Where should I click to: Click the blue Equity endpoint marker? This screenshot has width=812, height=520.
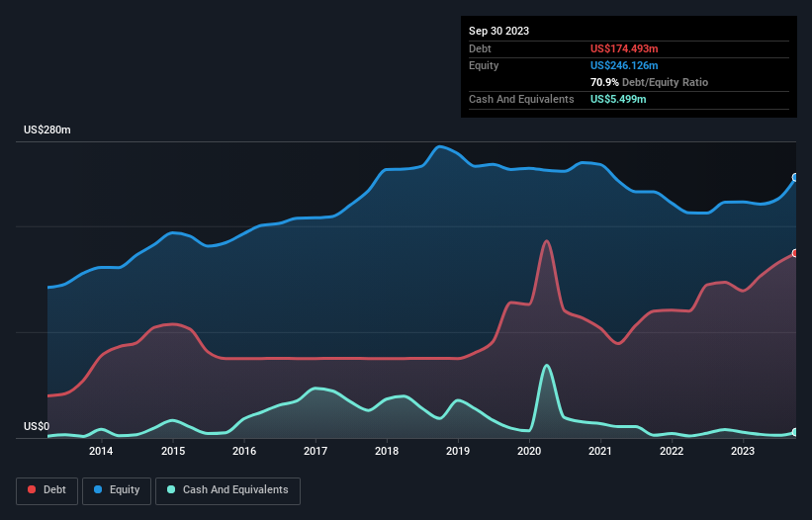pos(795,178)
